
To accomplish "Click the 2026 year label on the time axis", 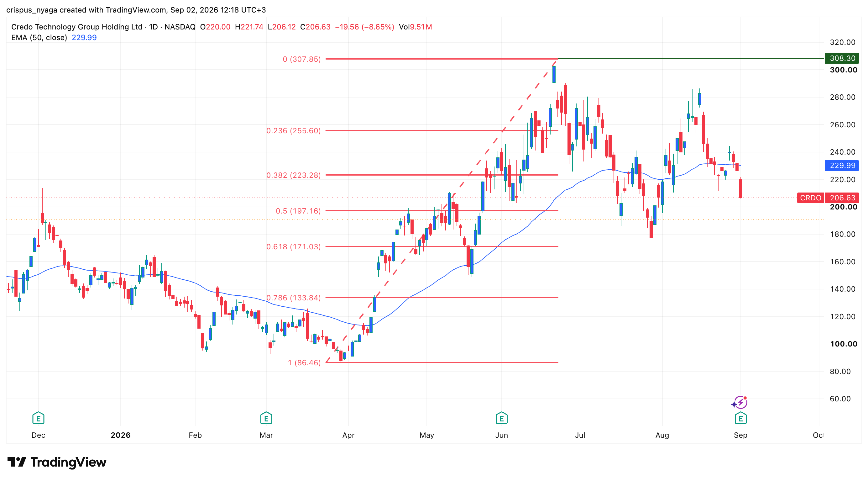I will [121, 435].
